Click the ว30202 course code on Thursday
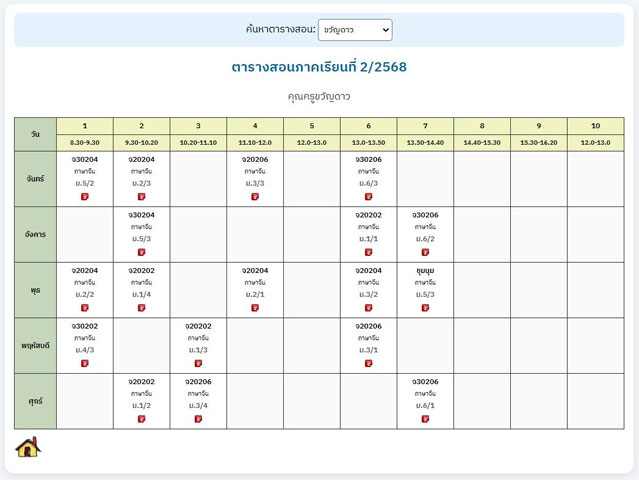The width and height of the screenshot is (639, 480). (85, 326)
